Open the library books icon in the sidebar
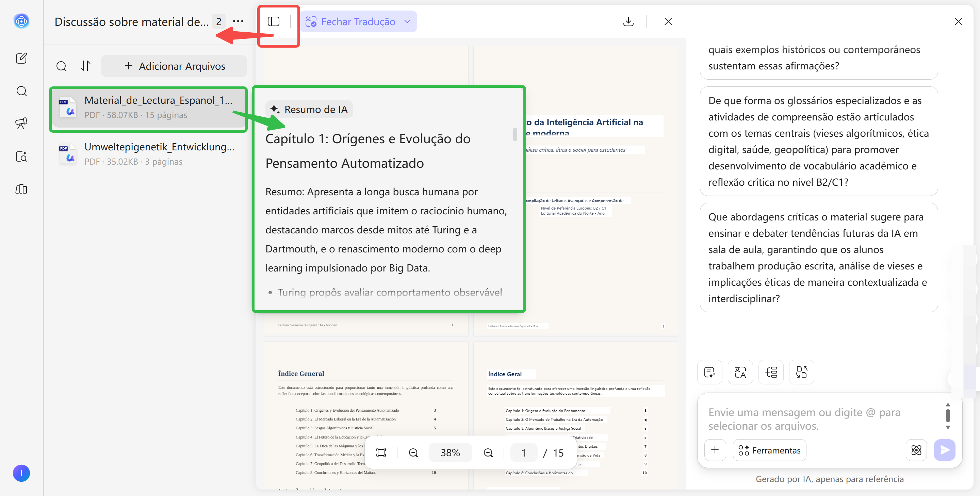The height and width of the screenshot is (496, 980). (x=21, y=189)
